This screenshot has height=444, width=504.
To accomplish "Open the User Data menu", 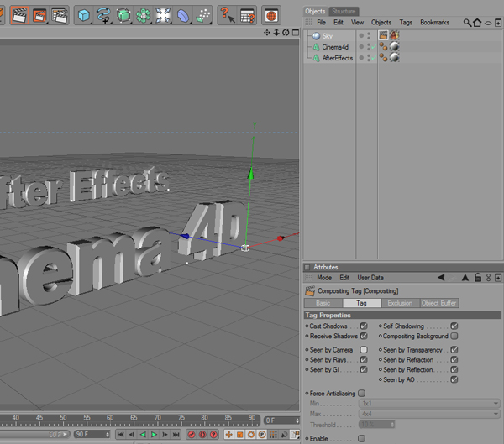I will [370, 278].
